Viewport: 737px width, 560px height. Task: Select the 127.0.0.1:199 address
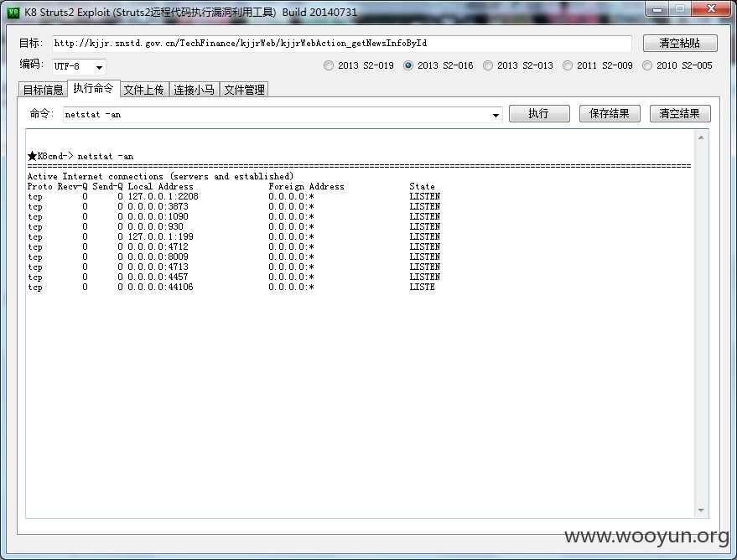click(161, 236)
